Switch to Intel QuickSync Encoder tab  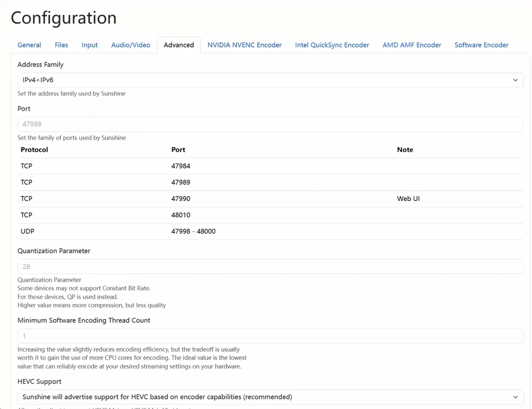click(332, 45)
